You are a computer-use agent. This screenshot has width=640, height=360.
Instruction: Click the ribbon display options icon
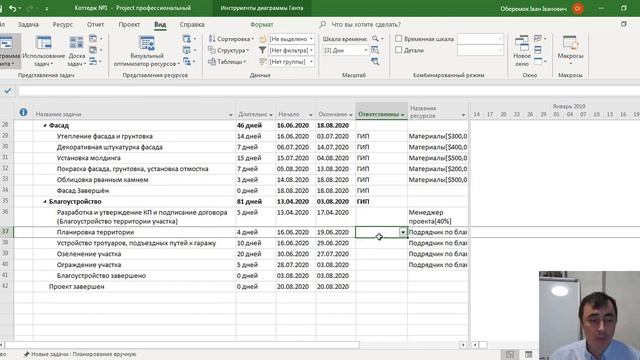click(x=623, y=24)
